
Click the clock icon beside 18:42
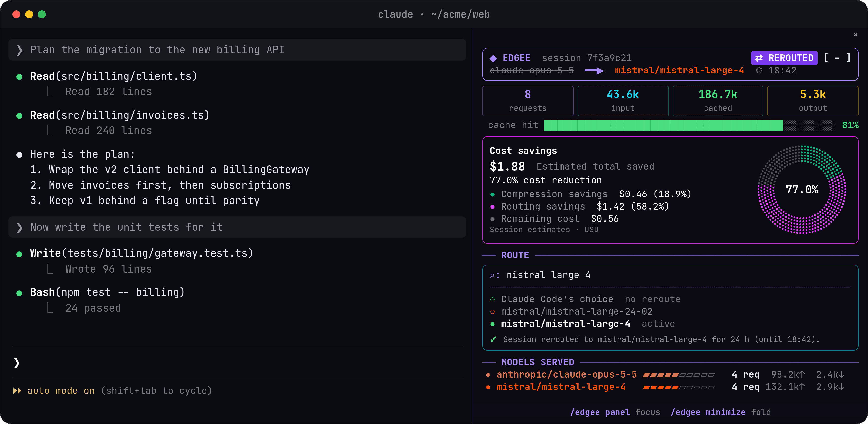tap(759, 71)
